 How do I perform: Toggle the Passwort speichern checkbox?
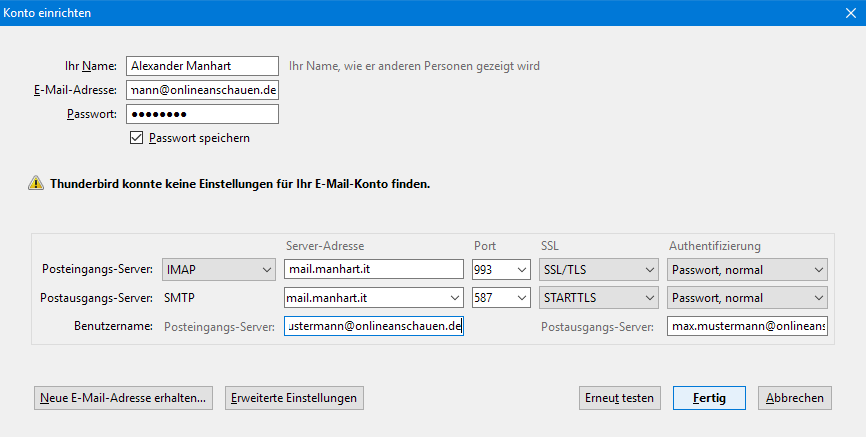pos(136,138)
